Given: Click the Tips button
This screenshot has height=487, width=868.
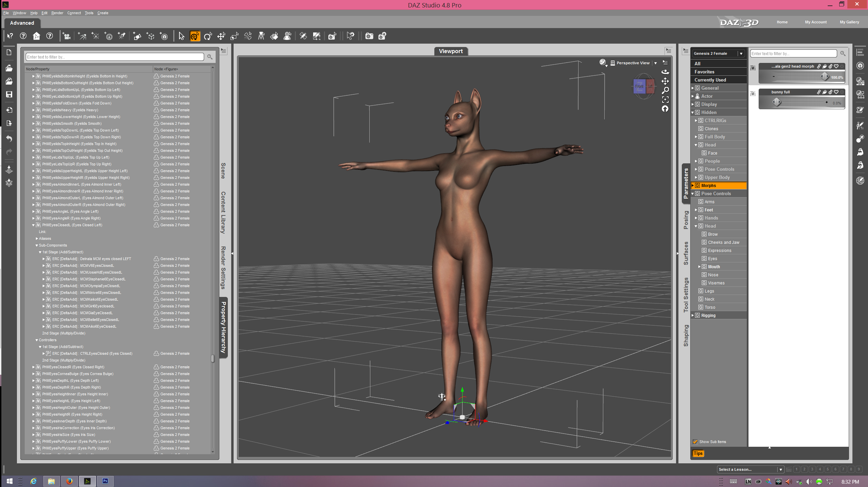Looking at the screenshot, I should pos(698,454).
